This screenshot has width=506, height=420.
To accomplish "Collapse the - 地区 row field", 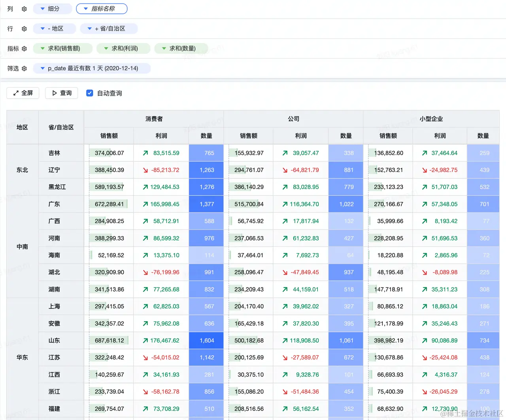I will coord(55,28).
